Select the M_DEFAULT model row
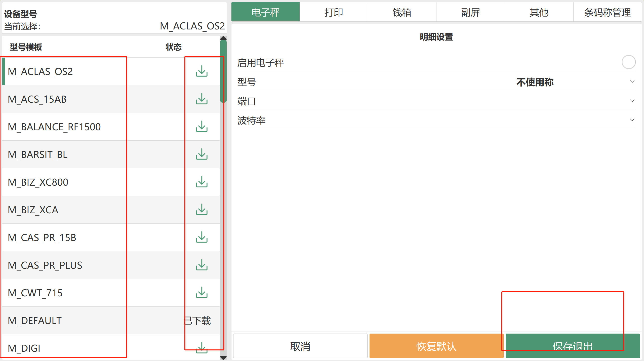This screenshot has height=361, width=644. (x=111, y=320)
